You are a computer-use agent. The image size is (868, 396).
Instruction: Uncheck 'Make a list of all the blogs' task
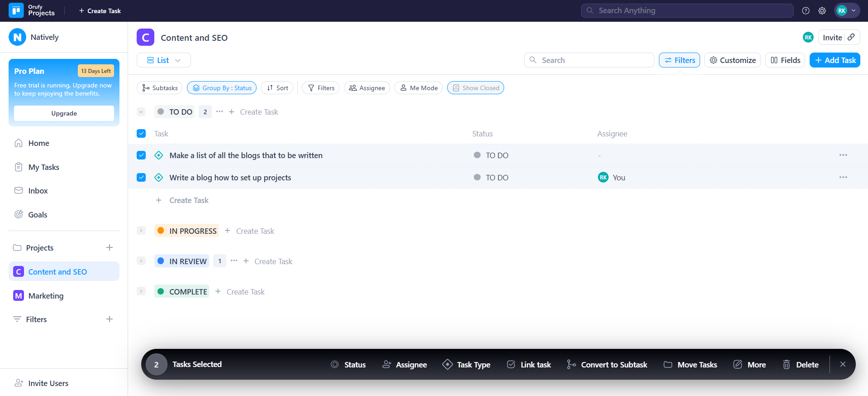point(141,155)
